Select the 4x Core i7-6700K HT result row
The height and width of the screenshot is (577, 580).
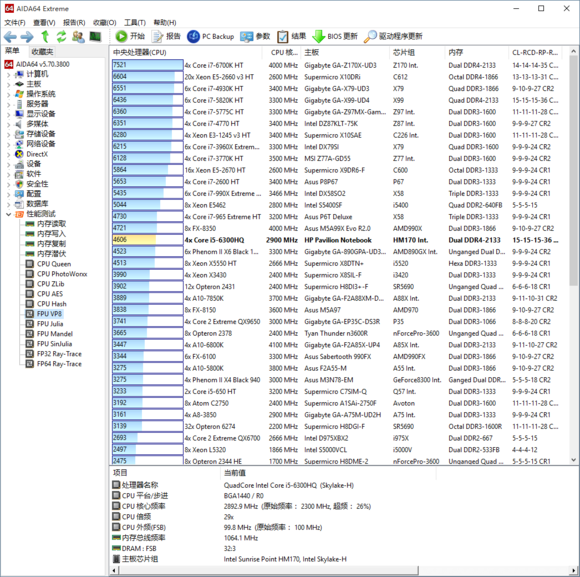335,65
